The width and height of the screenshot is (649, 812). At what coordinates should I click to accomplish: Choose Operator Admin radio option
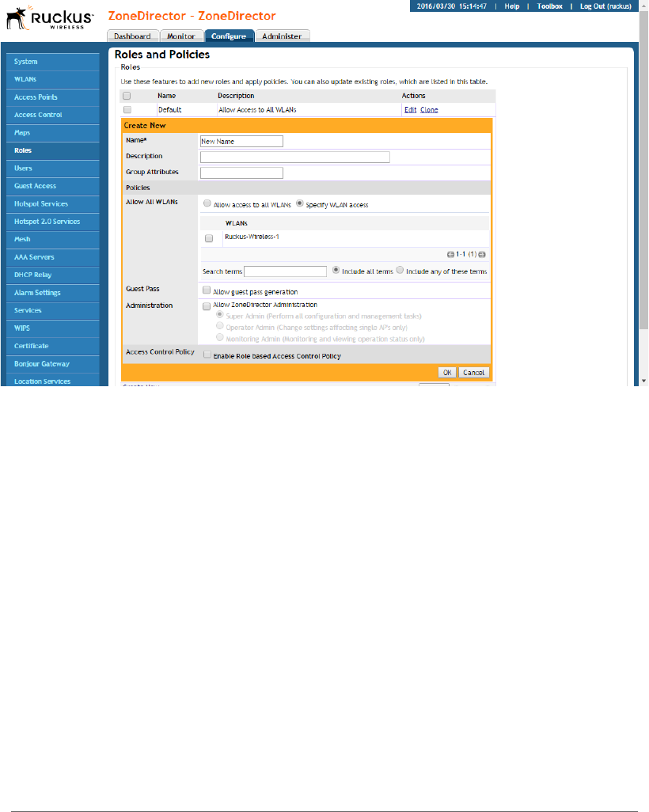pos(219,326)
